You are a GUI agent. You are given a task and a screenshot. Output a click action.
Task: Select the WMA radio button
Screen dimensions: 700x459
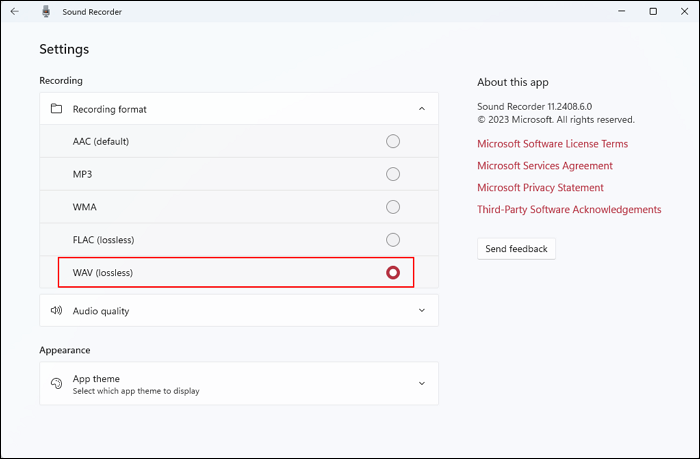pos(393,207)
